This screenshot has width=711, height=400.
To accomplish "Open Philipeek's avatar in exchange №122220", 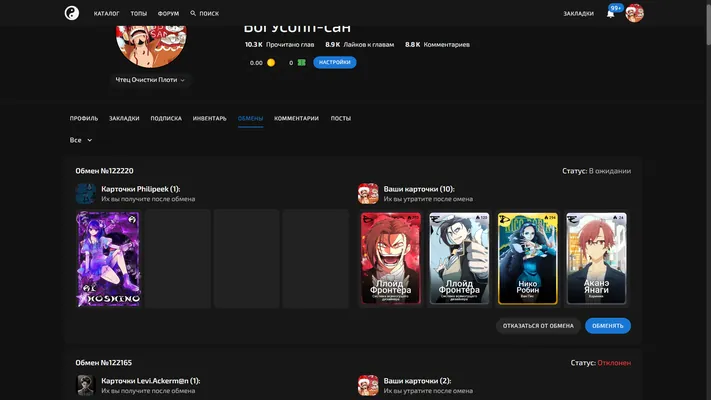I will (85, 193).
